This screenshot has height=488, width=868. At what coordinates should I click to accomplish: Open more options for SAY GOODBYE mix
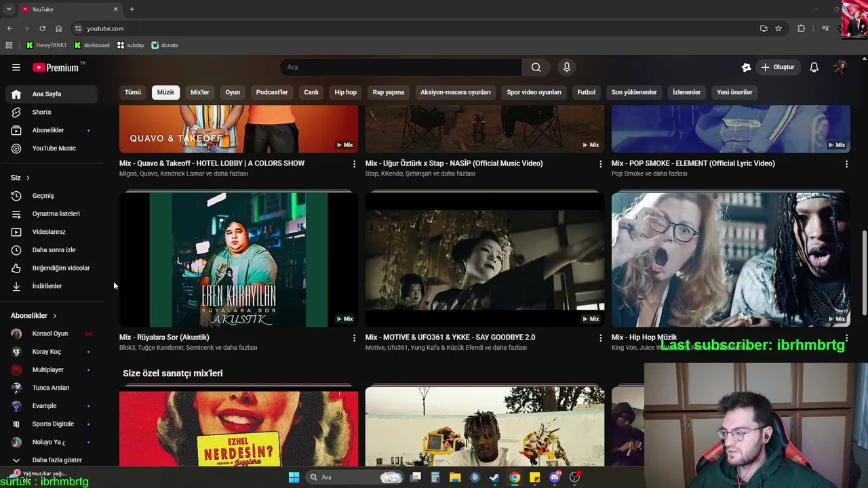tap(600, 338)
